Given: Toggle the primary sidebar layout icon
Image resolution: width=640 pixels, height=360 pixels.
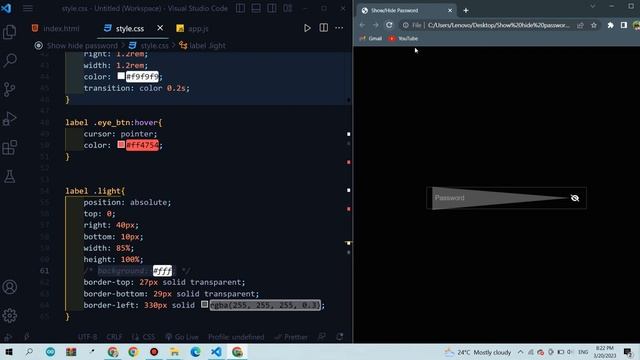Looking at the screenshot, I should pos(240,8).
